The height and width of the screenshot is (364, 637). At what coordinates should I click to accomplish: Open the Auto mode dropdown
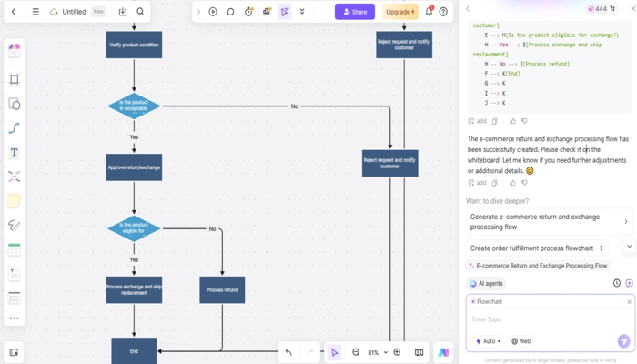(x=489, y=341)
